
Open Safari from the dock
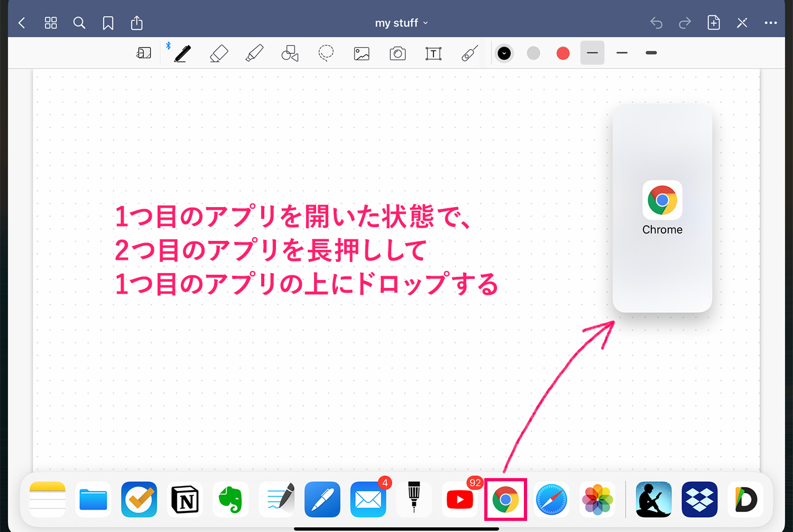551,499
